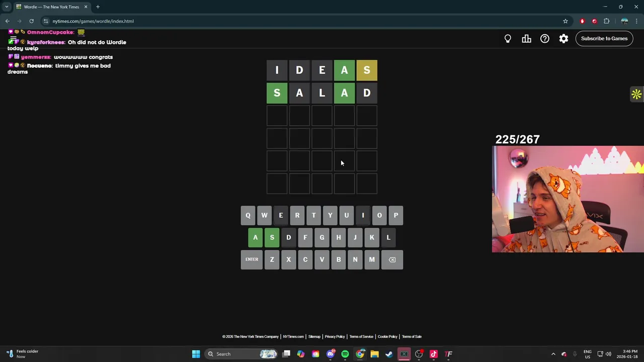Tap the R key on Wordle keyboard
The image size is (644, 362).
tap(297, 215)
